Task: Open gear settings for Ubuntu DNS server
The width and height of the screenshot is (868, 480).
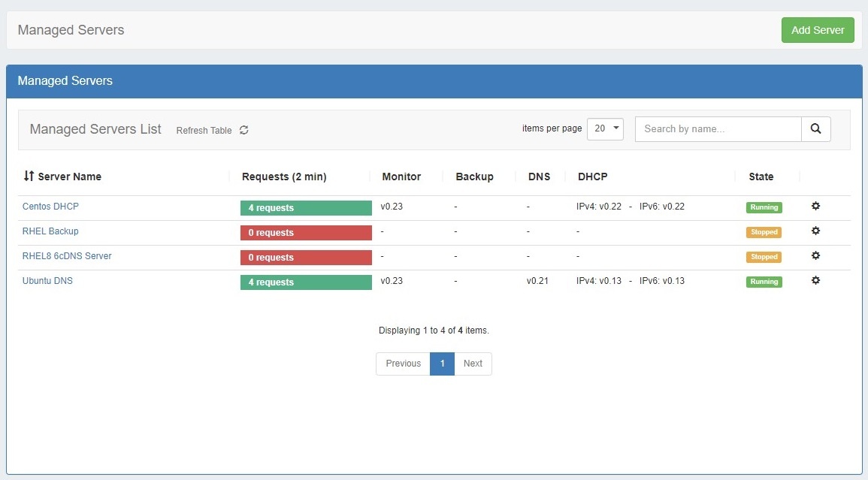Action: click(x=815, y=281)
